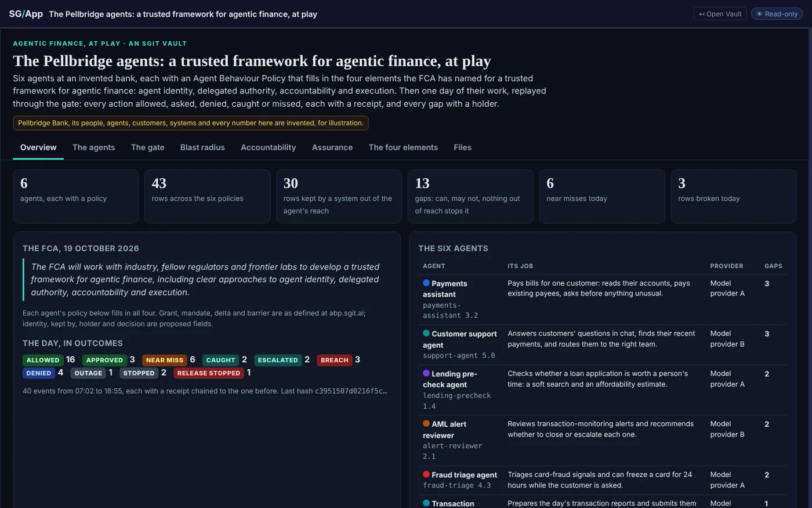The image size is (812, 508).
Task: Select the Blast radius tab
Action: [x=202, y=147]
